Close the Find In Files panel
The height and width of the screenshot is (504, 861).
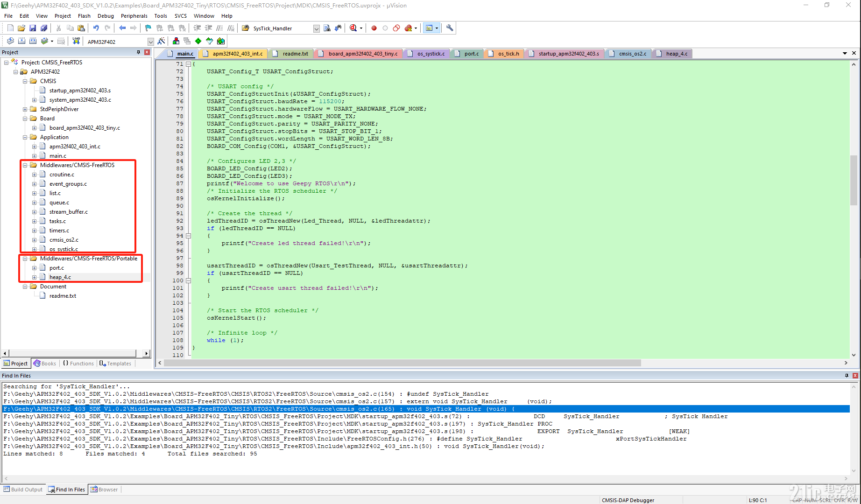tap(855, 376)
